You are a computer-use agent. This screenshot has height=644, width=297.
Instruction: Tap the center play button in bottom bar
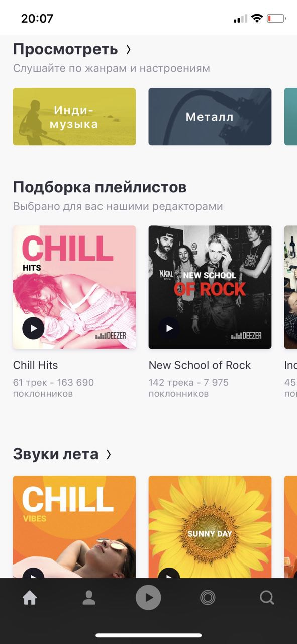point(148,598)
